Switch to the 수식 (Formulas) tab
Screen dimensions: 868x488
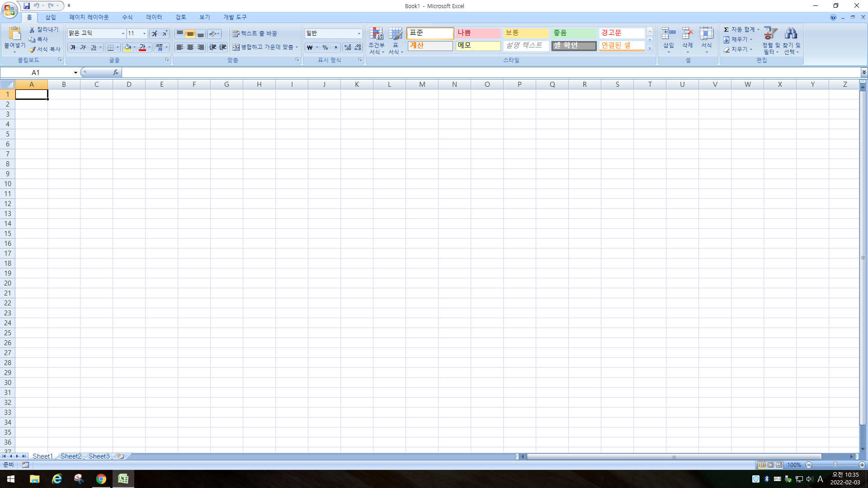click(x=127, y=17)
